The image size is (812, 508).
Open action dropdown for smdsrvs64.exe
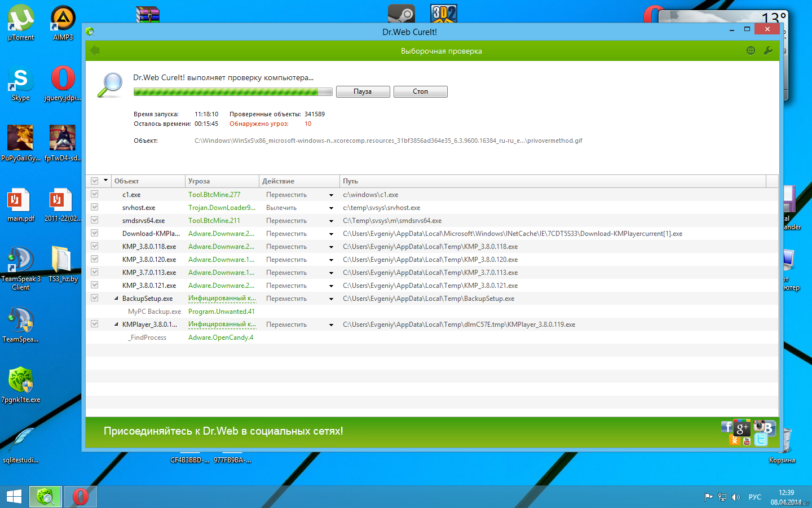331,221
